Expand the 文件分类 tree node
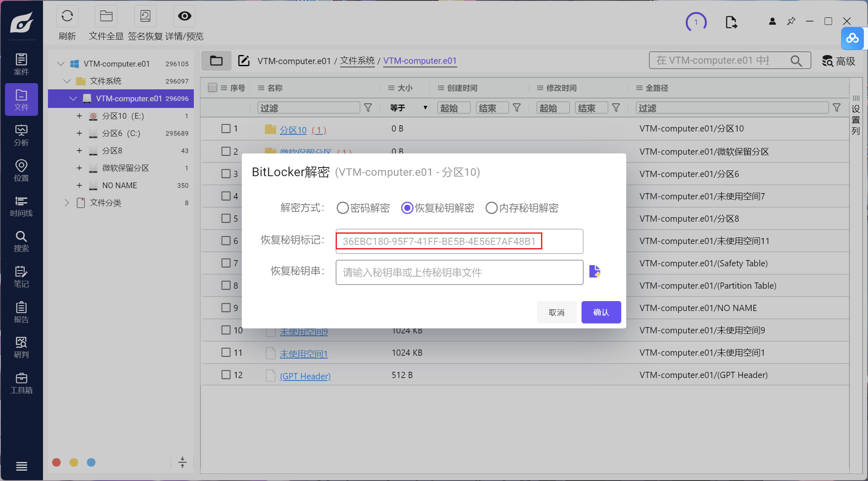This screenshot has width=868, height=481. tap(67, 203)
